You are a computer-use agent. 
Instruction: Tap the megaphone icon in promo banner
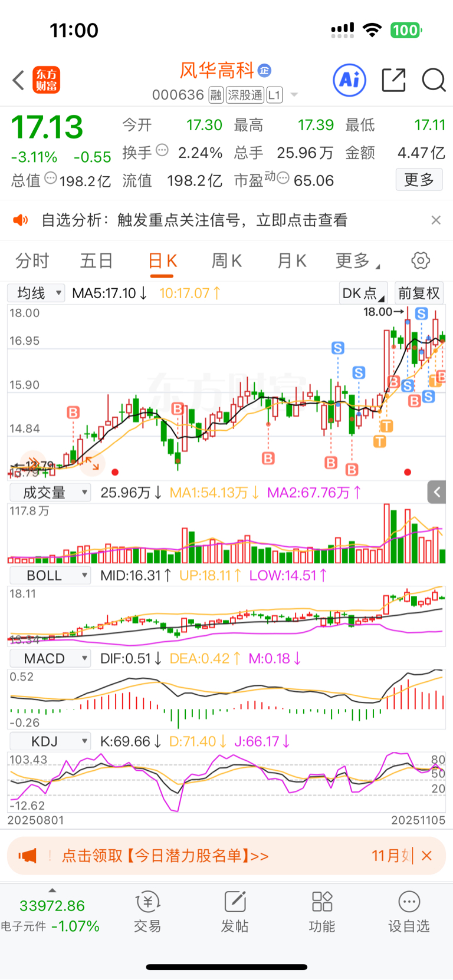tap(28, 856)
